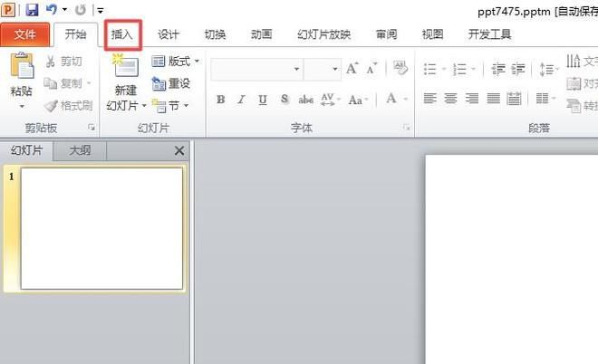Click the Numbering list icon
598x364 pixels.
pos(459,70)
